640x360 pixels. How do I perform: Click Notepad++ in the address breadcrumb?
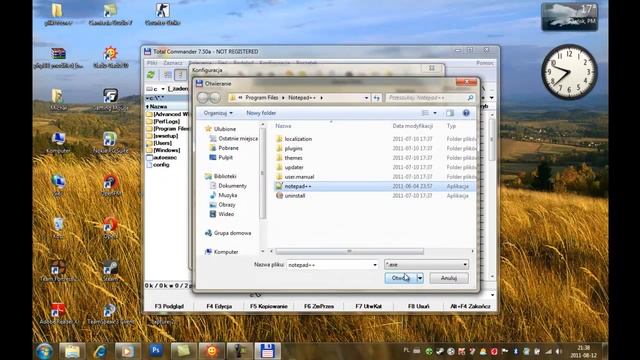coord(302,98)
